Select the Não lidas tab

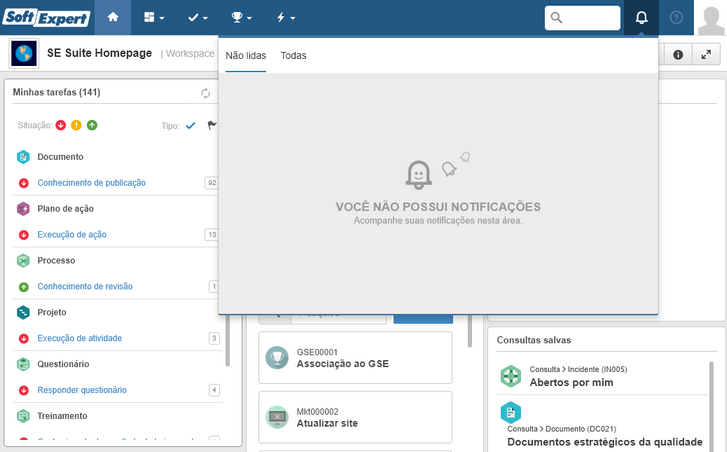click(x=246, y=56)
